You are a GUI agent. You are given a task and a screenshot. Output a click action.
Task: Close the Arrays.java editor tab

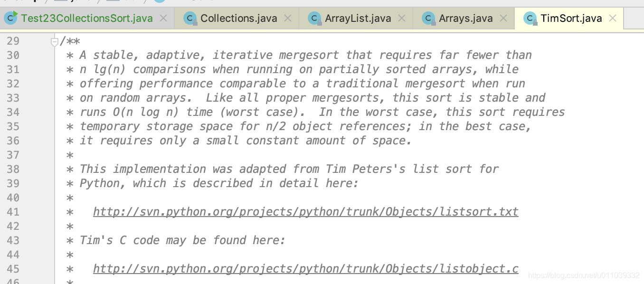pyautogui.click(x=503, y=18)
